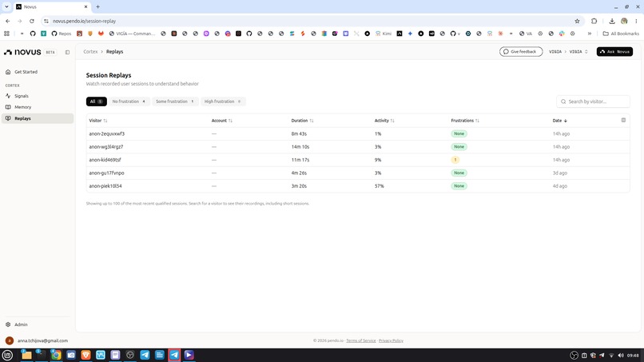Open the tab search dropdown arrow
The image size is (644, 362).
(6, 6)
